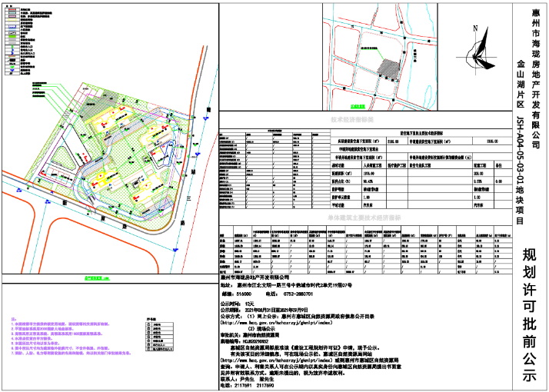
Task: Open the second www.hcq.gov.cn URL near 惠城区自然资源局网站
Action: 276,360
